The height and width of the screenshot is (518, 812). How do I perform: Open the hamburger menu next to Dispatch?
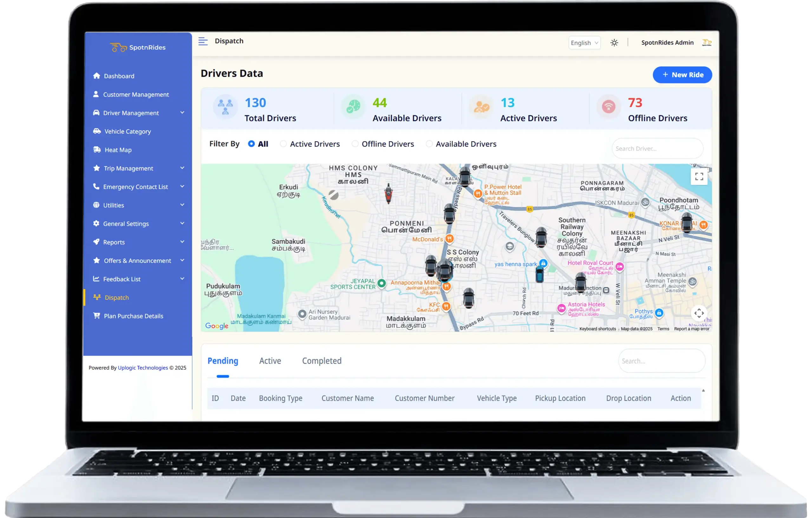203,41
